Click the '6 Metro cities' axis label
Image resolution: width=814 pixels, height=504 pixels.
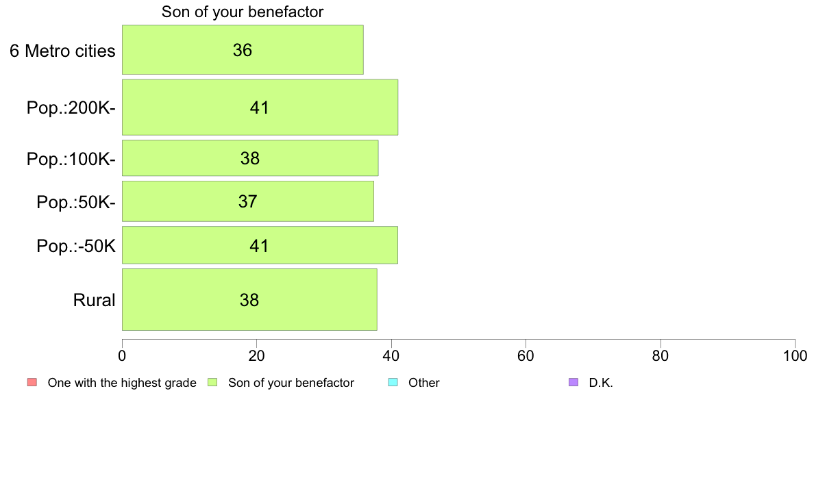point(62,51)
